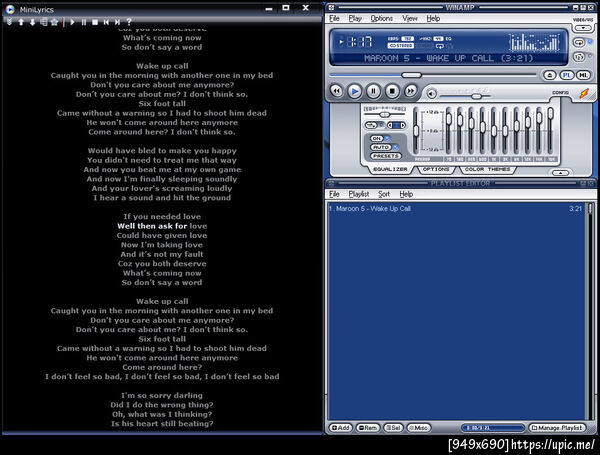The image size is (600, 455).
Task: Click the Add button in playlist
Action: coord(340,428)
